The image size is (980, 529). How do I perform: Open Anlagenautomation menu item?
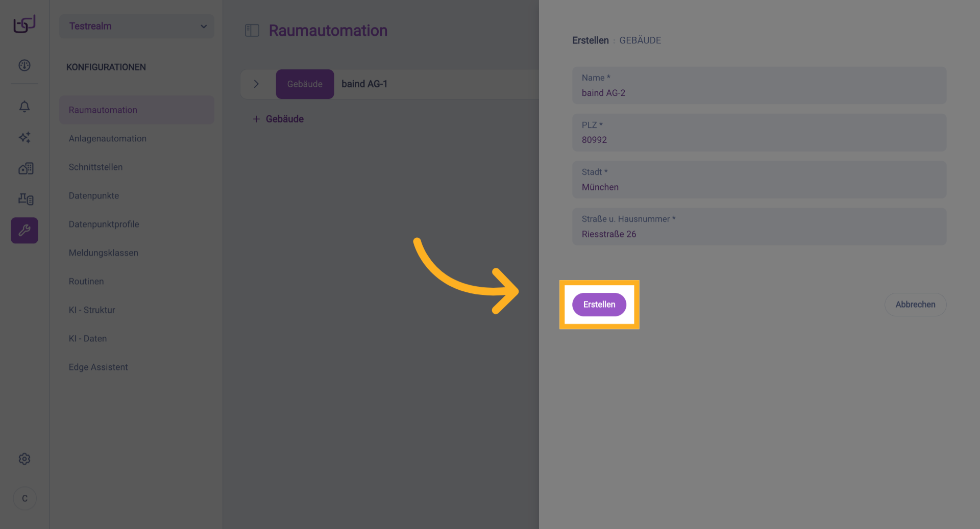click(x=108, y=138)
